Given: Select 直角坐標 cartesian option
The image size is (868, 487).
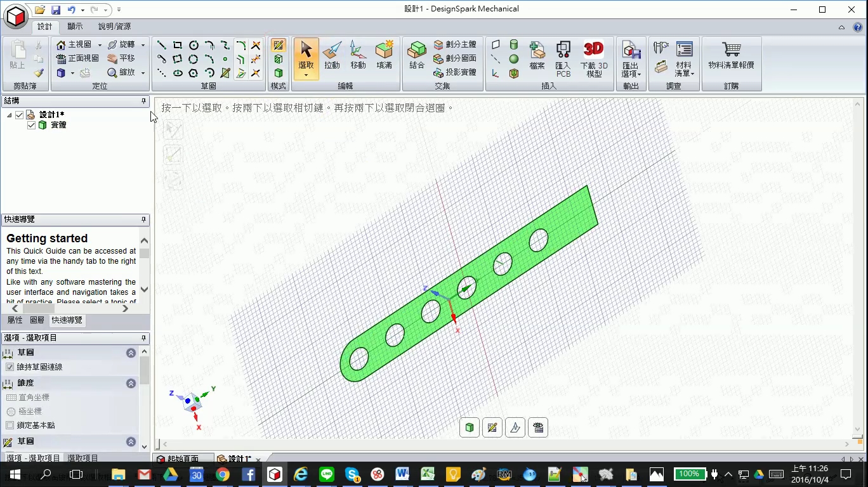Looking at the screenshot, I should tap(27, 398).
